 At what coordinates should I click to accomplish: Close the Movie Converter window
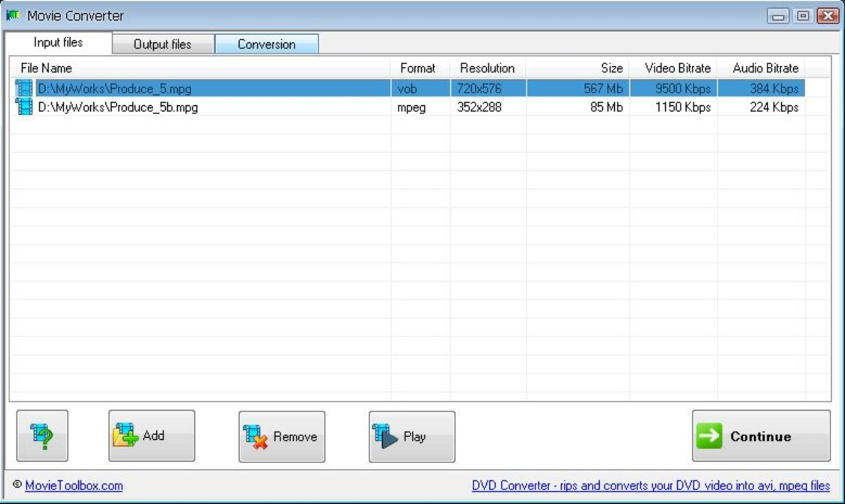coord(827,16)
